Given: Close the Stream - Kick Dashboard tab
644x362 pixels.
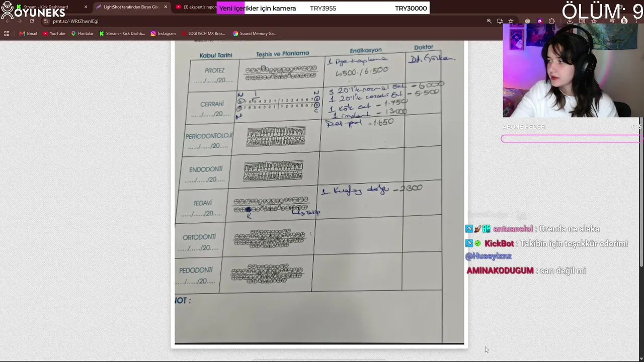Looking at the screenshot, I should point(86,7).
